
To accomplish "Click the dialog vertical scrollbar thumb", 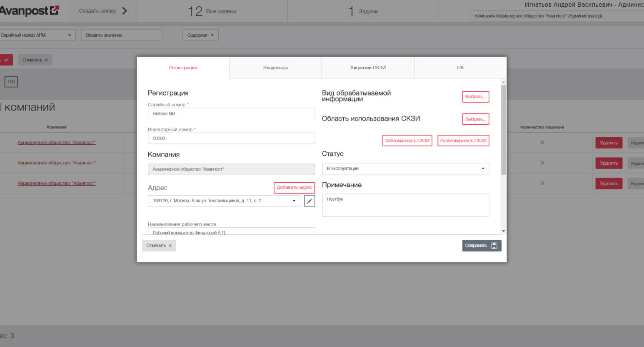I will tap(504, 130).
